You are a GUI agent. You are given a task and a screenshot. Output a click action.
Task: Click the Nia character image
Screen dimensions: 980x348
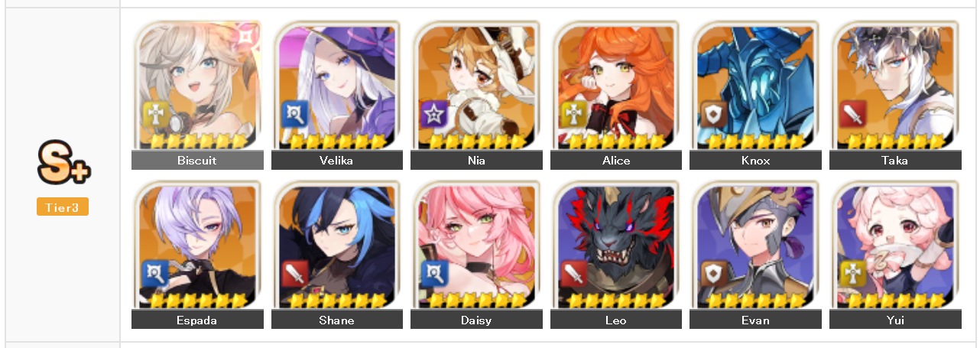point(476,85)
